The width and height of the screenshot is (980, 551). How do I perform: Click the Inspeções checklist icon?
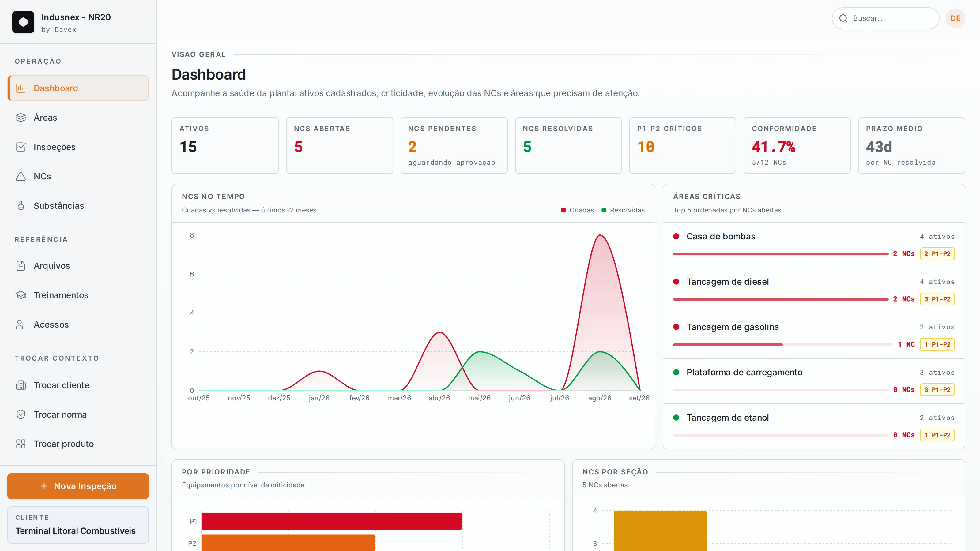[x=21, y=147]
